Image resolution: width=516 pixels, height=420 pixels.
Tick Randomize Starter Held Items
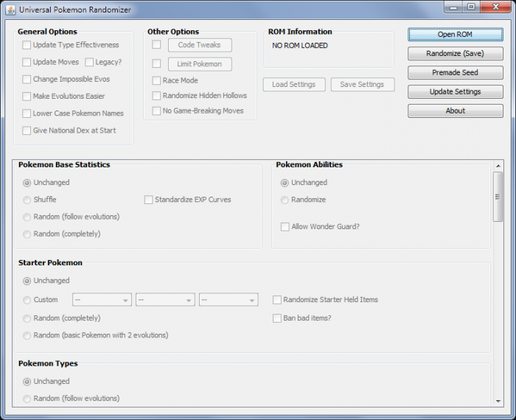pos(277,300)
